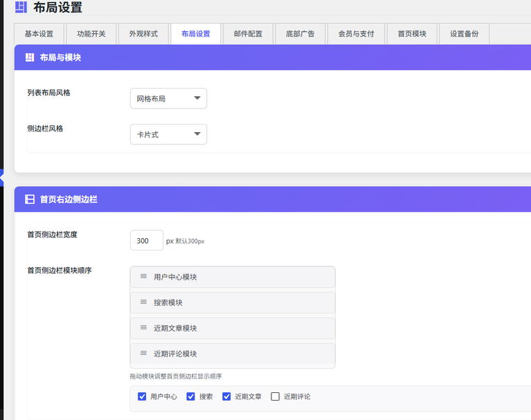The height and width of the screenshot is (420, 531).
Task: Click the 列表布局风格 label
Action: point(48,93)
